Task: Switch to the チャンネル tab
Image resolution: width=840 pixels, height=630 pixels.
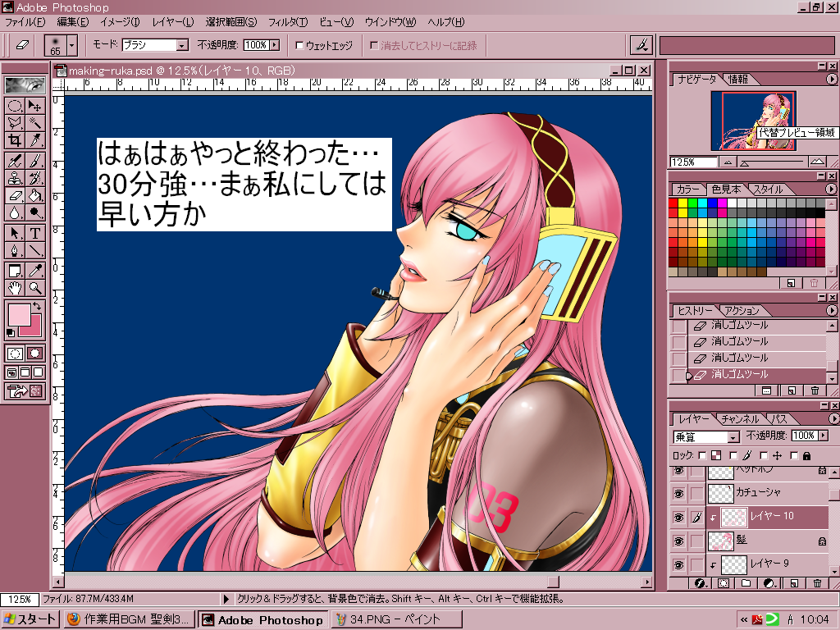Action: pyautogui.click(x=740, y=419)
